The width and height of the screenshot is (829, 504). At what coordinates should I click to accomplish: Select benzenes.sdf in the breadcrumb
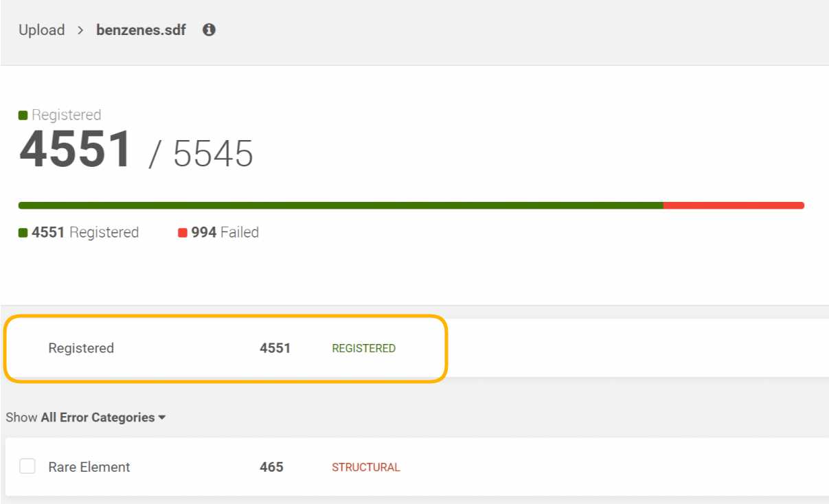coord(141,30)
